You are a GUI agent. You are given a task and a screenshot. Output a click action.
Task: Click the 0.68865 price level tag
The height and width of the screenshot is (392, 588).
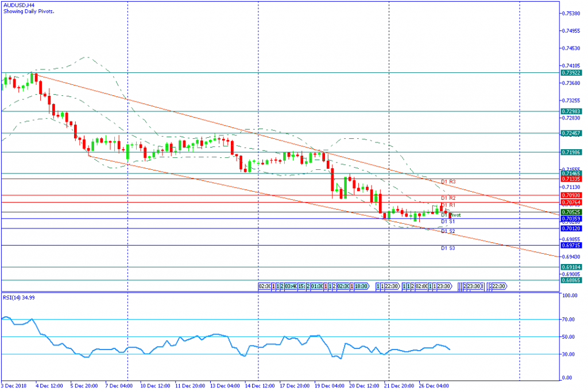[571, 280]
